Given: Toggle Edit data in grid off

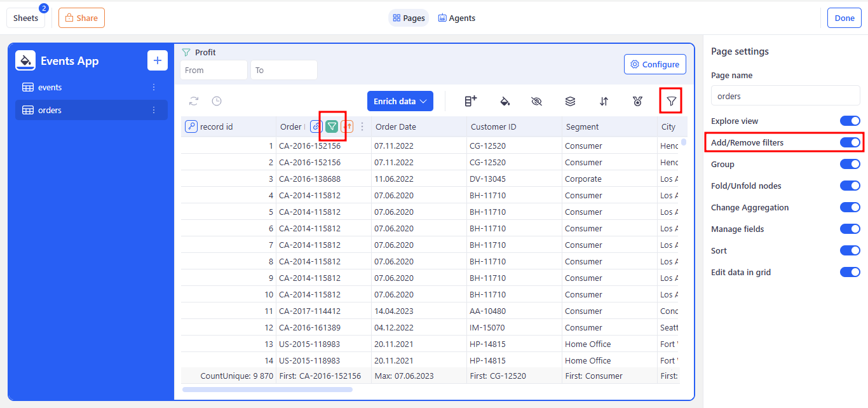Looking at the screenshot, I should point(850,272).
